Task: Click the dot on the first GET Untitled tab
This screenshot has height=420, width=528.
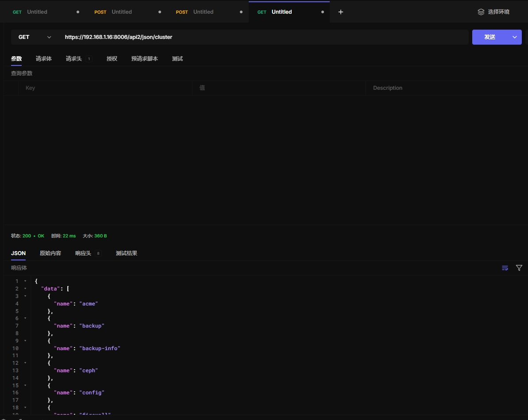Action: click(78, 12)
